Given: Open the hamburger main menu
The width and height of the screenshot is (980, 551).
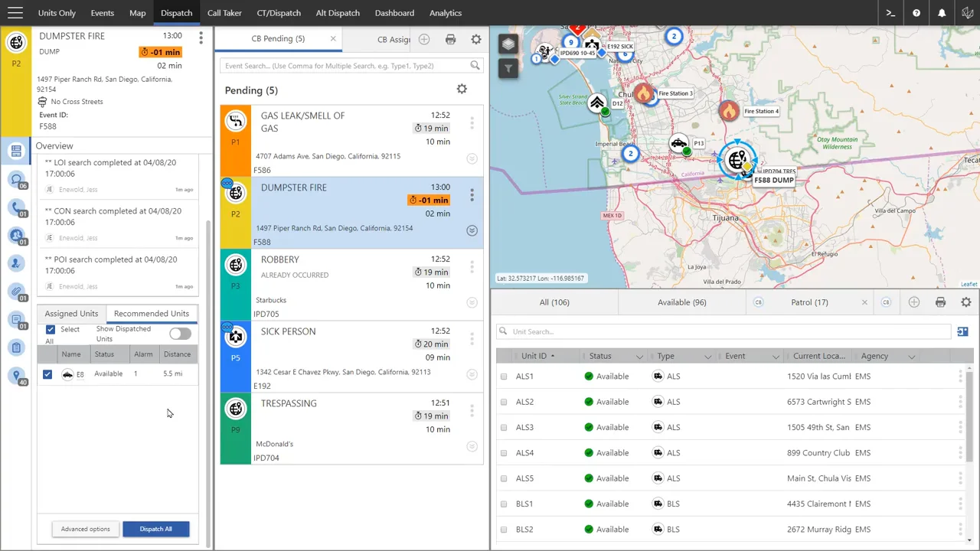Looking at the screenshot, I should [x=15, y=13].
